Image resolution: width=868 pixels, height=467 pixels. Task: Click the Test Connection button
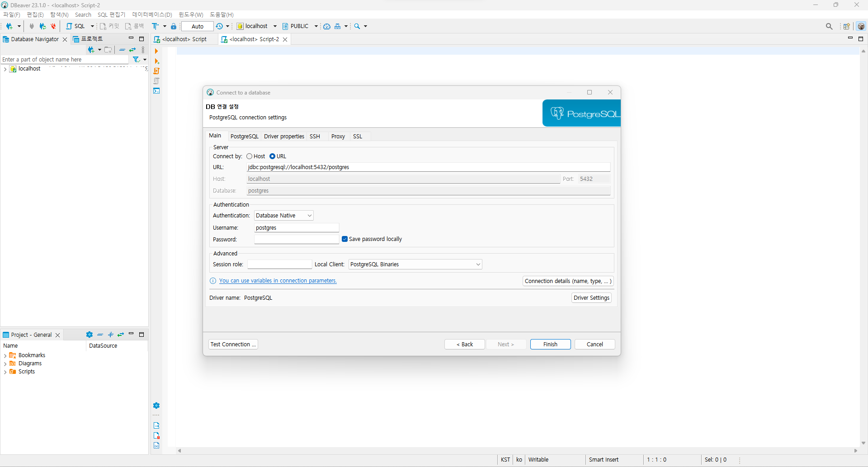point(233,344)
